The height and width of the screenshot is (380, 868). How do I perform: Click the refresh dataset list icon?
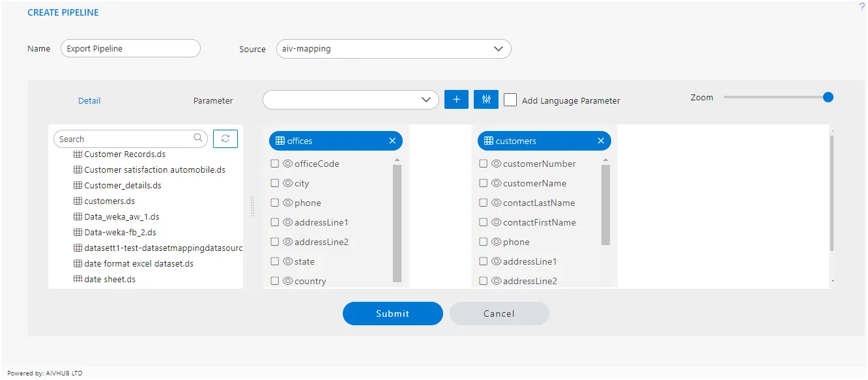click(x=225, y=138)
